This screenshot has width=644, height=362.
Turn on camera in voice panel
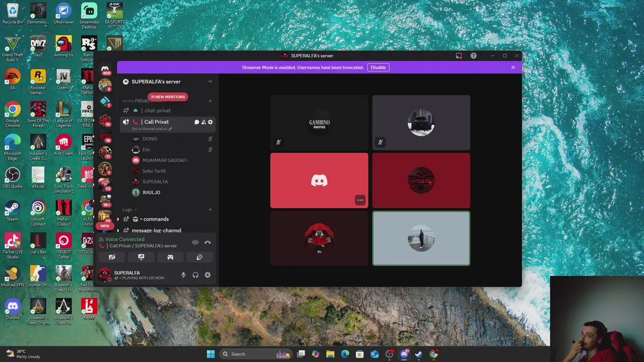[x=112, y=257]
